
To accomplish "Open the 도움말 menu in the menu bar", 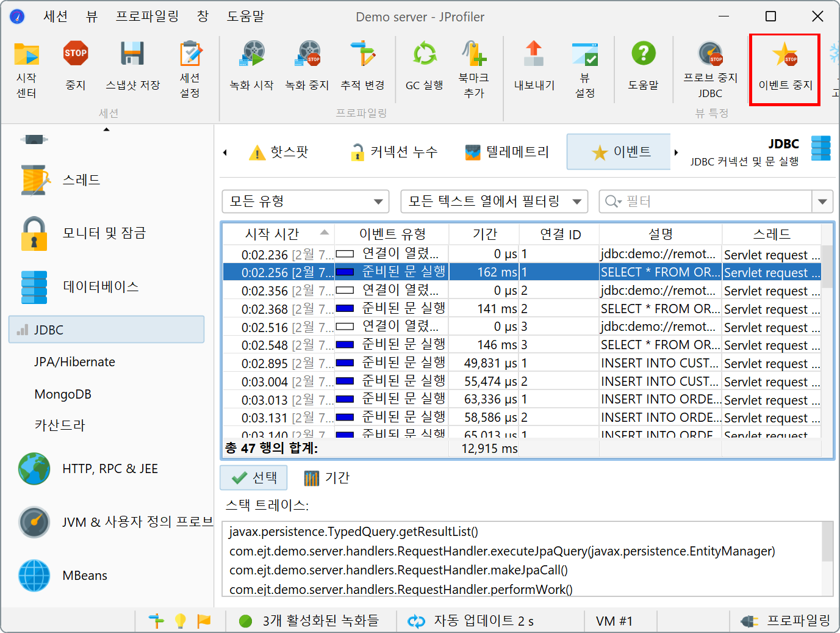I will coord(246,16).
